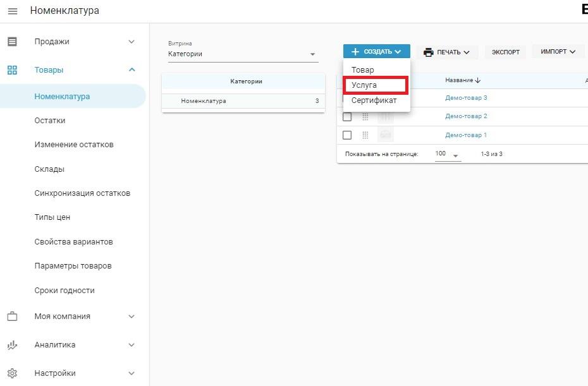The height and width of the screenshot is (386, 588).
Task: Open Свойства вариантов in the sidebar
Action: [74, 242]
